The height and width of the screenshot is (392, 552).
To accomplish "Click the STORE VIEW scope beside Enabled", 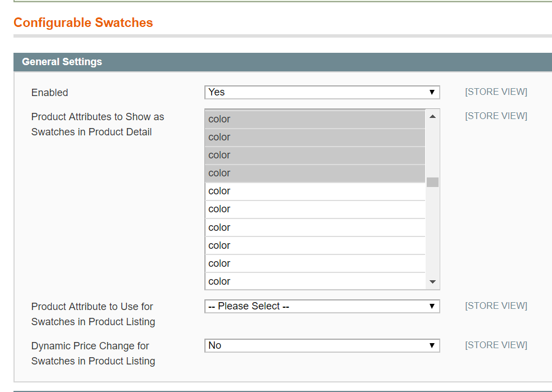I will 496,92.
